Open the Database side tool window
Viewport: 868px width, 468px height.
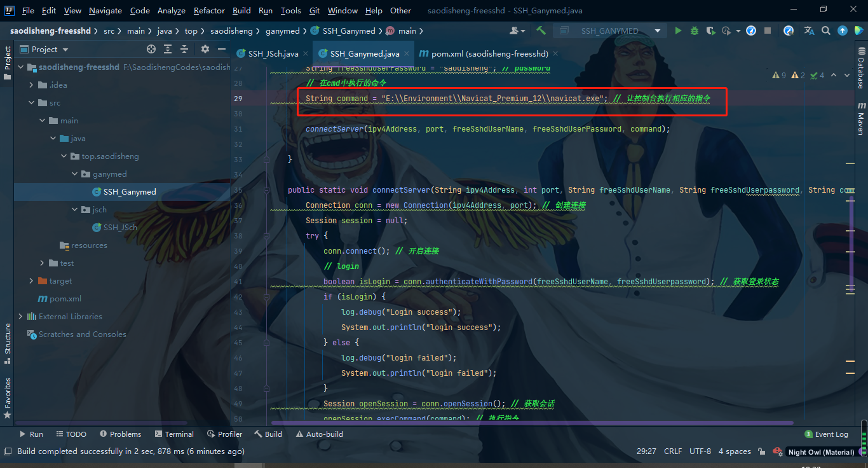click(861, 69)
